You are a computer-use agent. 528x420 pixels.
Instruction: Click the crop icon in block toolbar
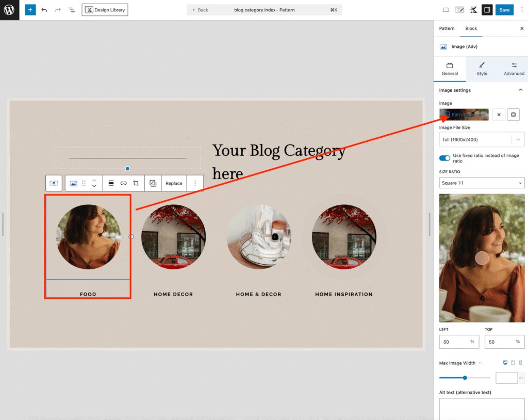click(x=136, y=183)
